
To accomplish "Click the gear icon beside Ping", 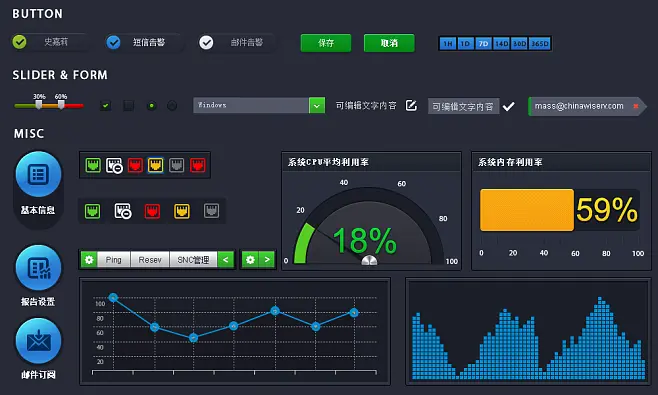I will point(89,260).
